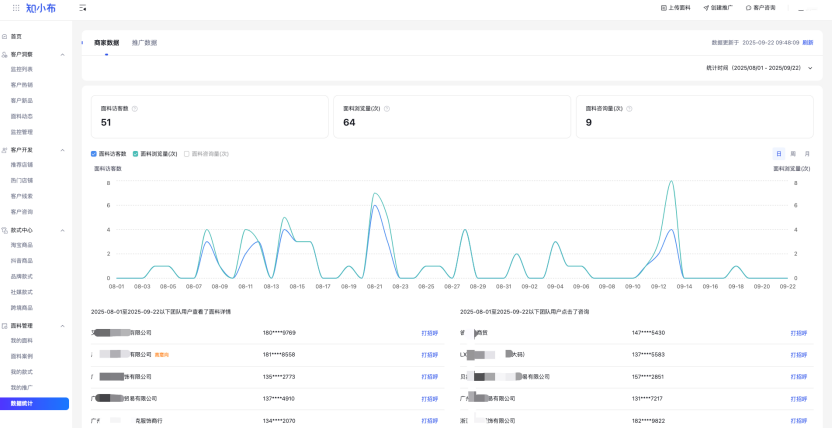Collapse the 面料管理 section chevron
Screen dimensions: 832x428
coord(63,326)
